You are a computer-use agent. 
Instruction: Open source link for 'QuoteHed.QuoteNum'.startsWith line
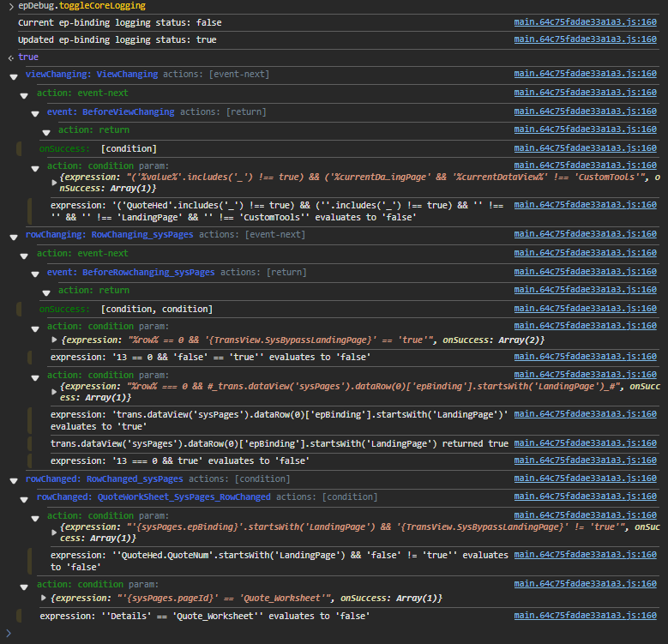click(x=585, y=555)
